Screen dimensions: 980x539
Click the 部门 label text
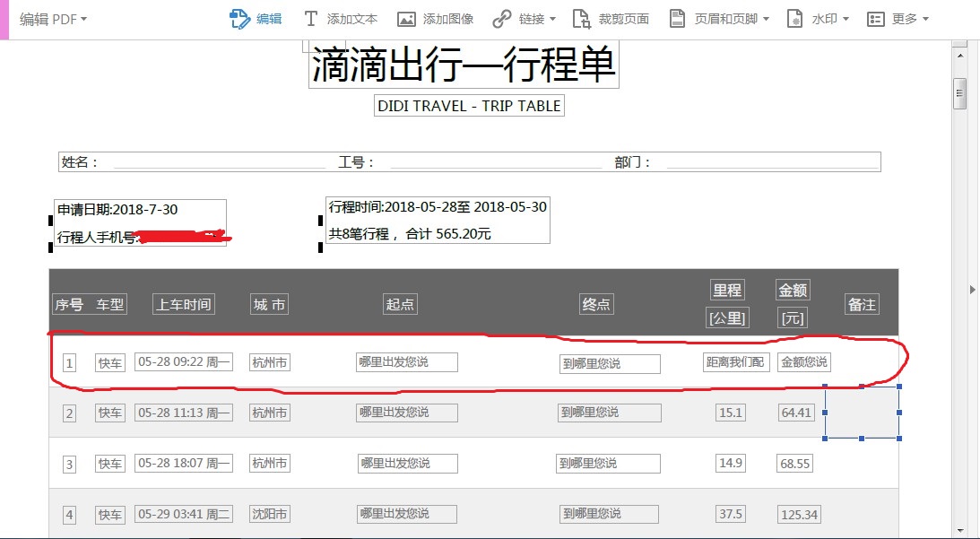coord(632,162)
